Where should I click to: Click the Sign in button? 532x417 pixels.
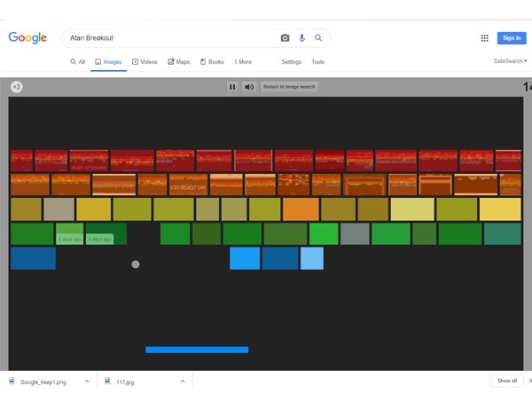pyautogui.click(x=512, y=38)
